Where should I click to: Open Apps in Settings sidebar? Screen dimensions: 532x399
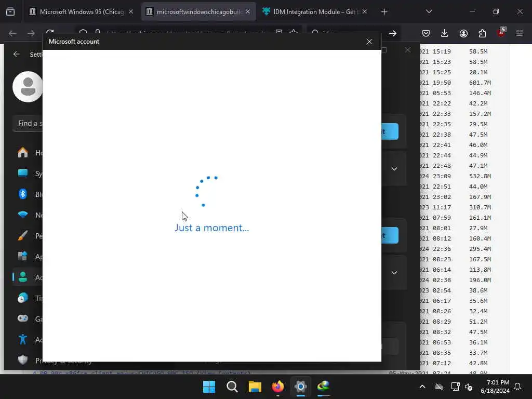[28, 257]
